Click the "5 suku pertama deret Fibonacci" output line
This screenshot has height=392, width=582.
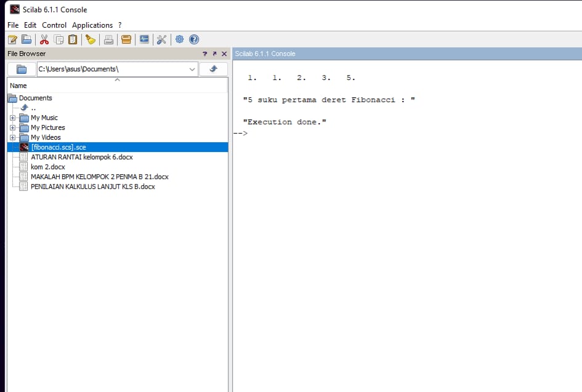329,100
